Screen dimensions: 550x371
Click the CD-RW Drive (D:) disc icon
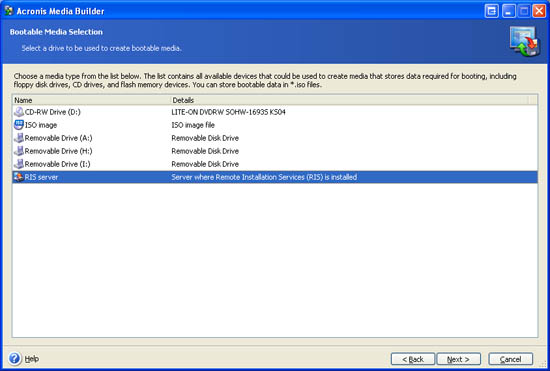click(19, 112)
